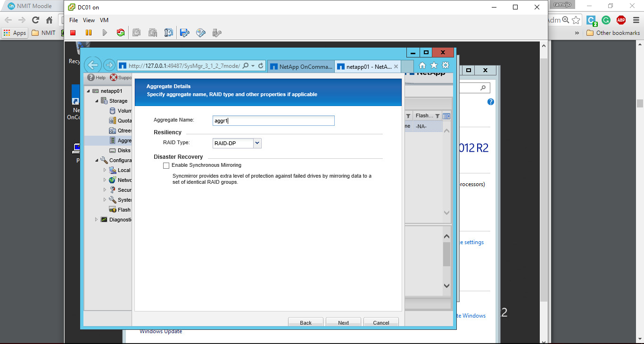The image size is (644, 344).
Task: Refresh the System Manager page
Action: 261,66
